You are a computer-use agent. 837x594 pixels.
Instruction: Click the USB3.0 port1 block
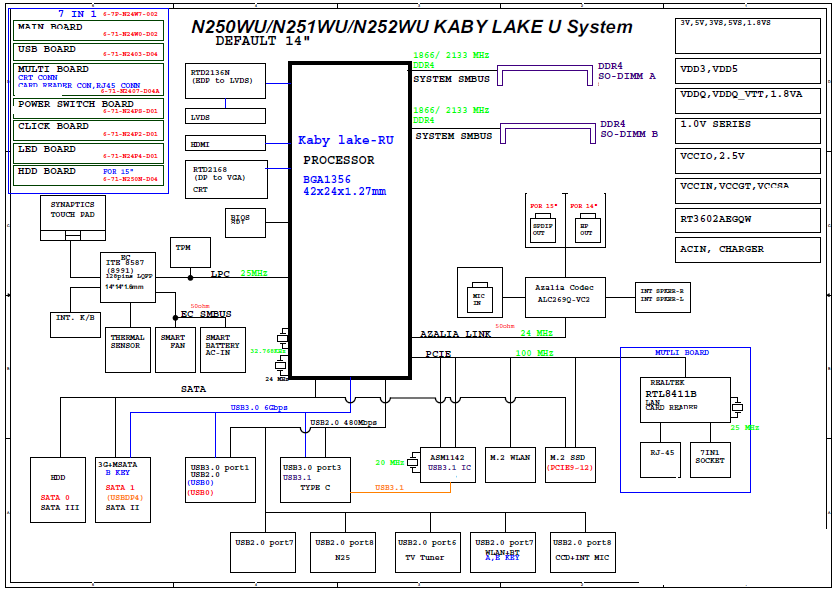[220, 480]
